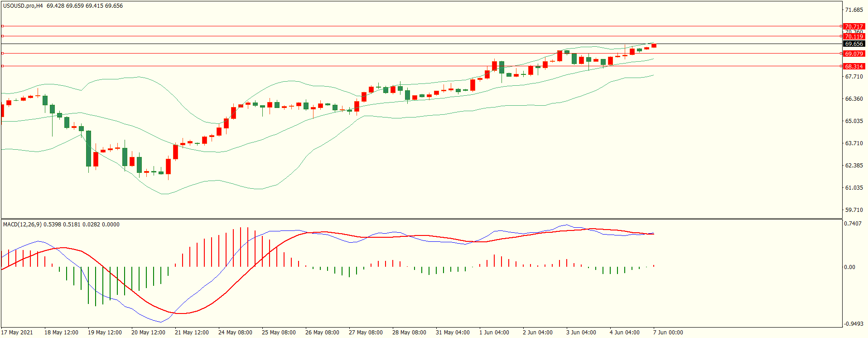Click the MACD(12,26,9) indicator label

pyautogui.click(x=22, y=225)
